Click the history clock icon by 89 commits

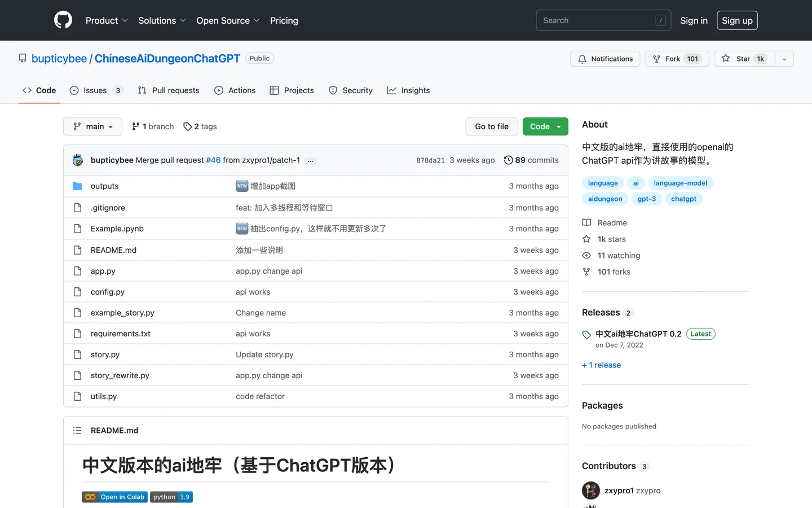point(508,160)
